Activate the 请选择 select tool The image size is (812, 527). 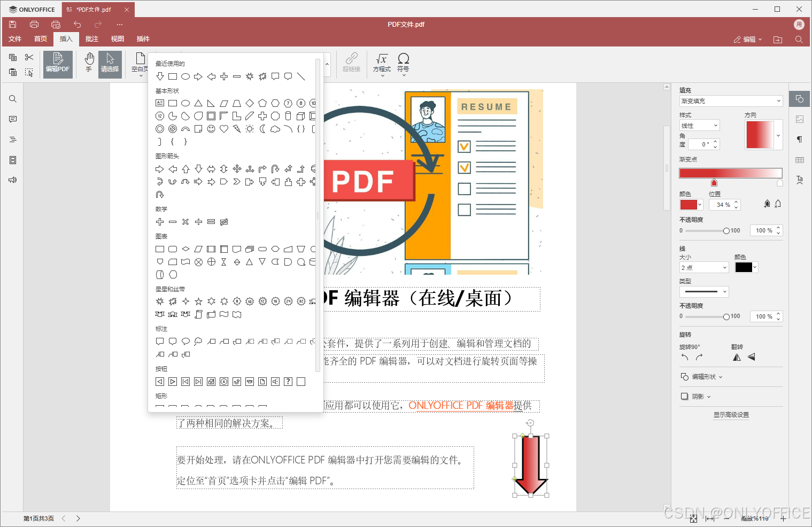pos(110,65)
